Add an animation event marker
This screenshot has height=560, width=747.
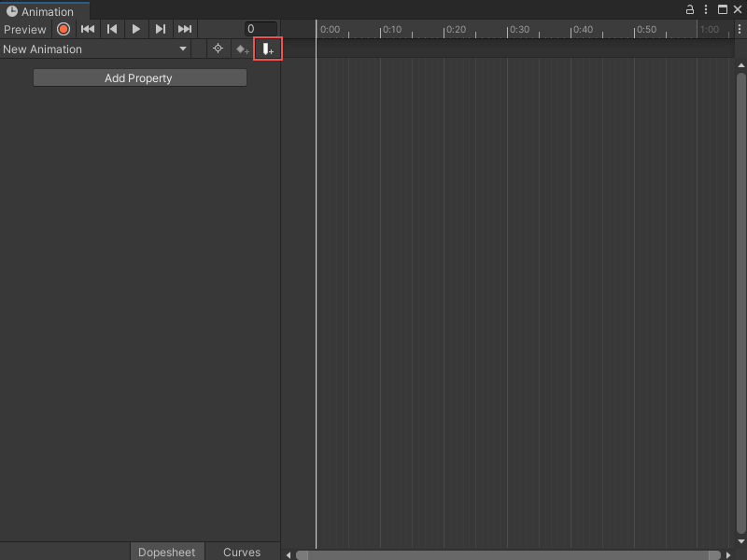click(267, 49)
